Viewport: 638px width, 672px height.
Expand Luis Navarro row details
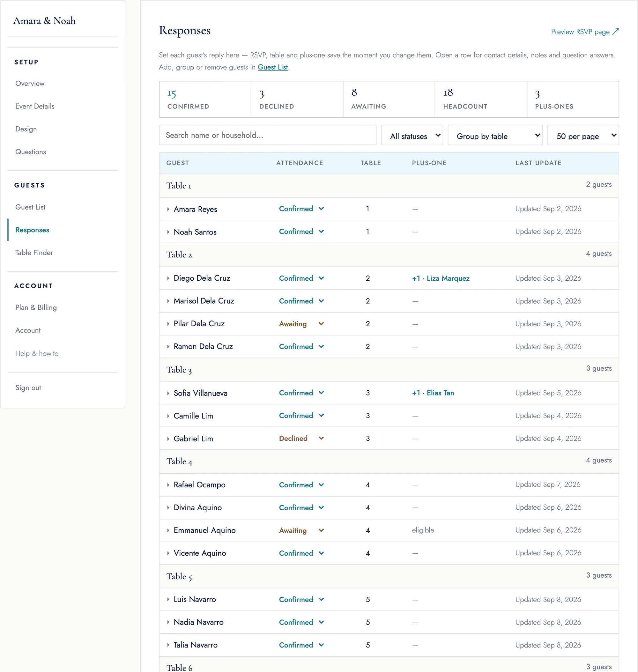click(168, 600)
